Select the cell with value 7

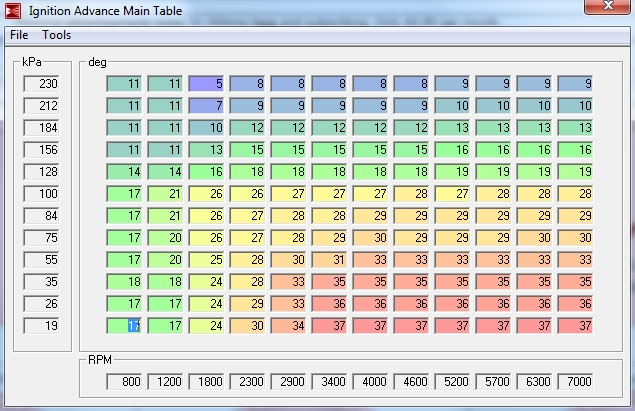pyautogui.click(x=206, y=106)
